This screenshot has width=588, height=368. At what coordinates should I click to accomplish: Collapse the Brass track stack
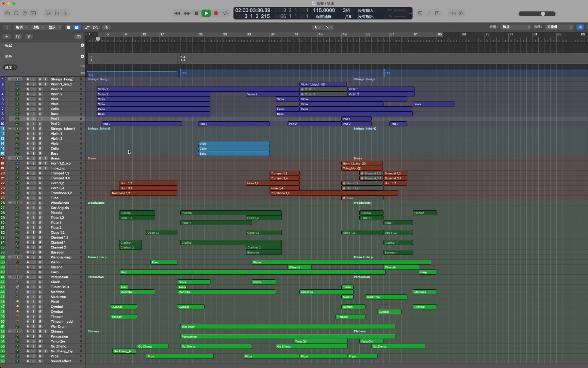(x=10, y=158)
